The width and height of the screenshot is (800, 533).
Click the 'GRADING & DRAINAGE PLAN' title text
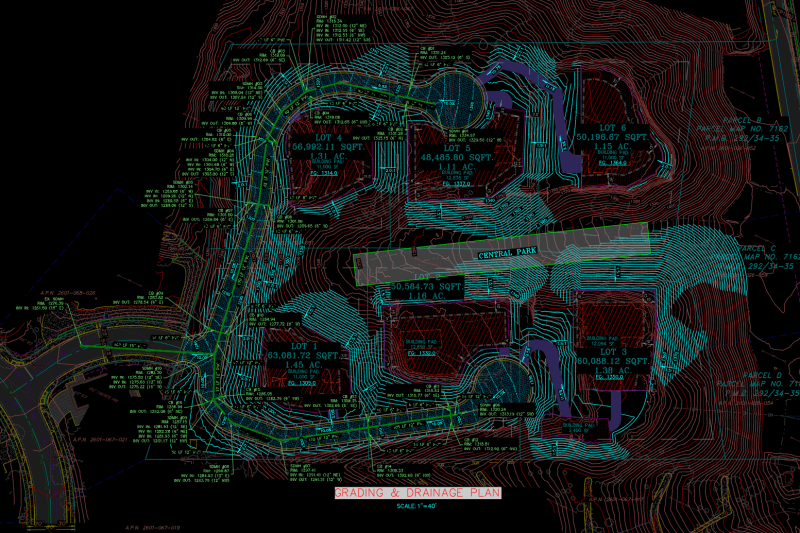418,493
